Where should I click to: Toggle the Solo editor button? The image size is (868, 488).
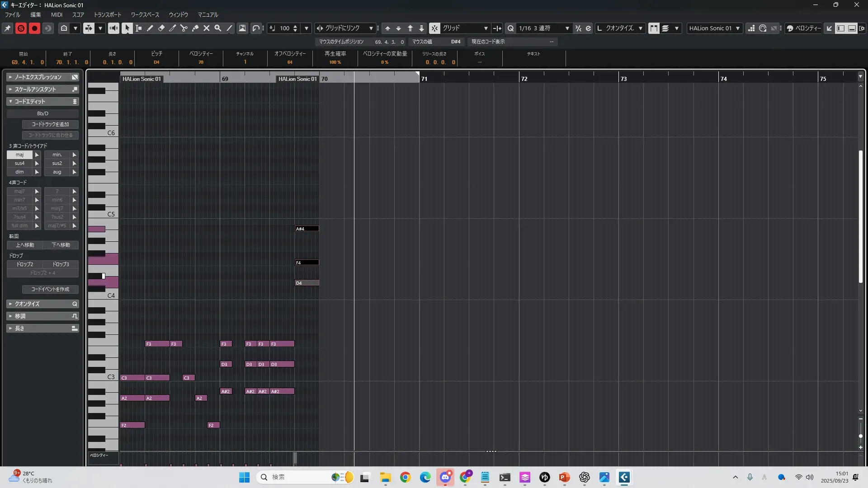[21, 28]
